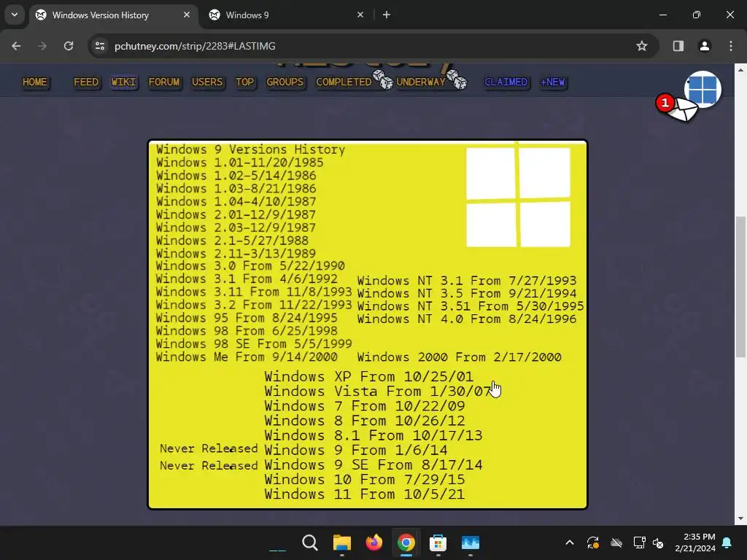The width and height of the screenshot is (747, 560).
Task: Open the USERS page
Action: tap(207, 82)
